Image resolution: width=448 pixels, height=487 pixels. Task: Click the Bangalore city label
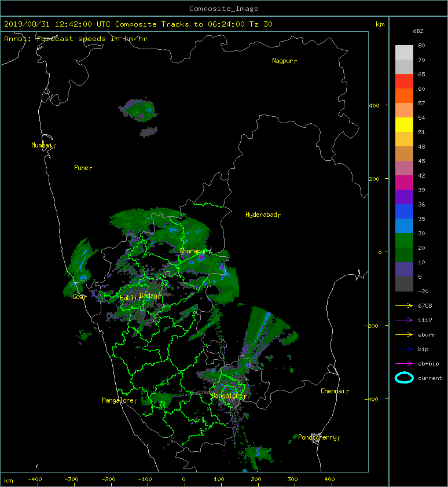point(227,396)
